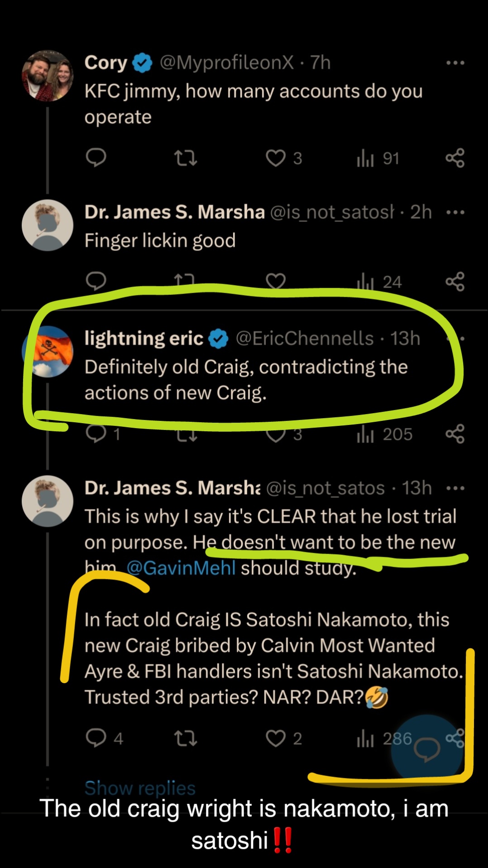Screen dimensions: 488x868
Task: Retweet Cory's tweet
Action: click(186, 158)
